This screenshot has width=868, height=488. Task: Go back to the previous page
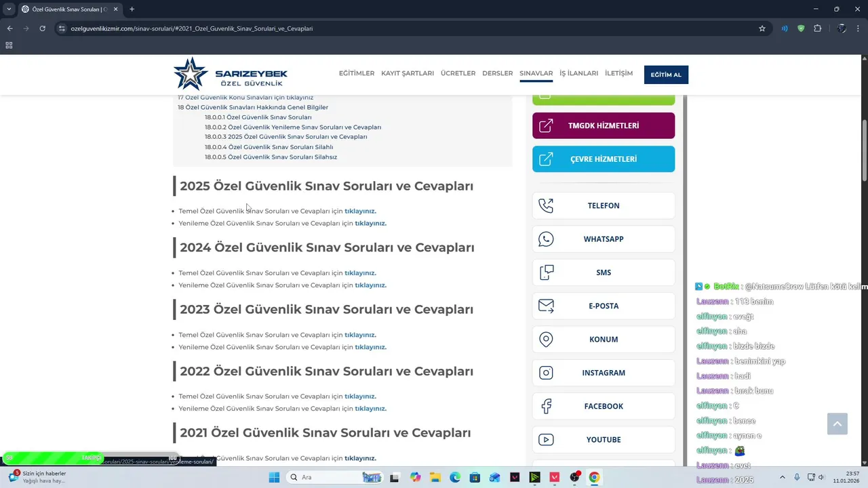9,28
